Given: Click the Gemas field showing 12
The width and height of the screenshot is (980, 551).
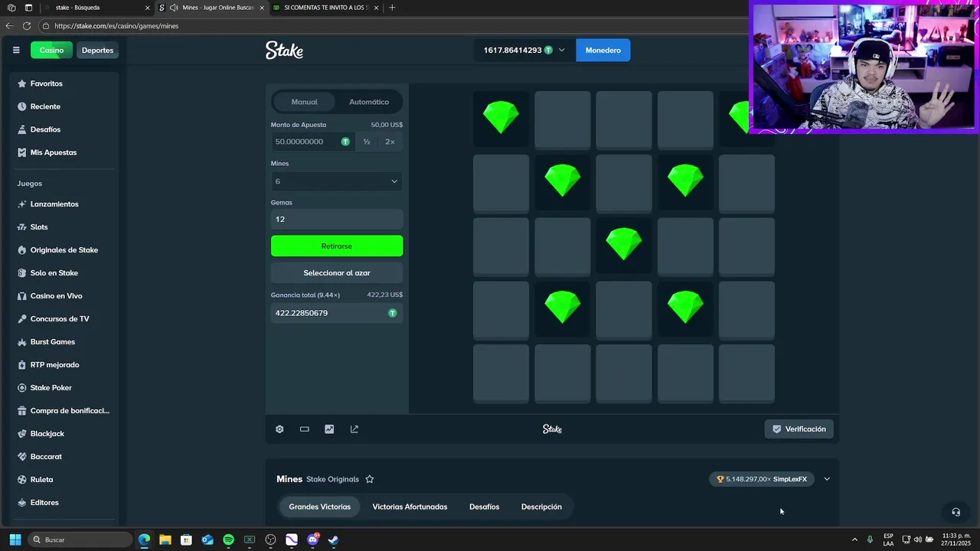Looking at the screenshot, I should point(337,219).
